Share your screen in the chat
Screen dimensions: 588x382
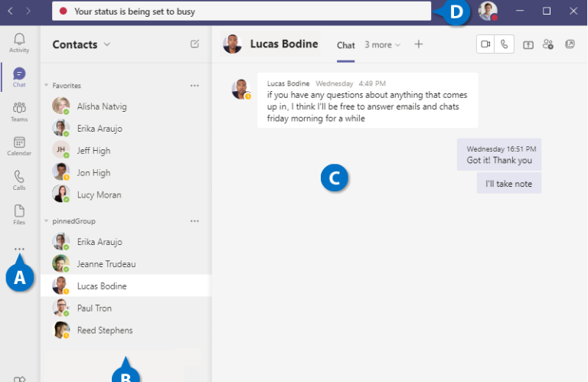[x=528, y=44]
